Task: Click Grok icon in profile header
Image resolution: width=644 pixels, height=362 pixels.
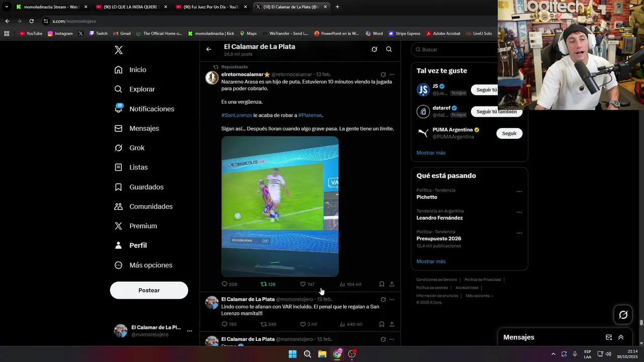Action: click(374, 49)
